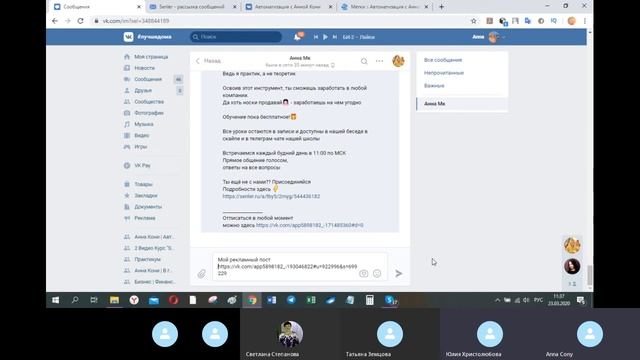Bookmark this page with star icon
Image resolution: width=640 pixels, height=360 pixels.
point(473,21)
